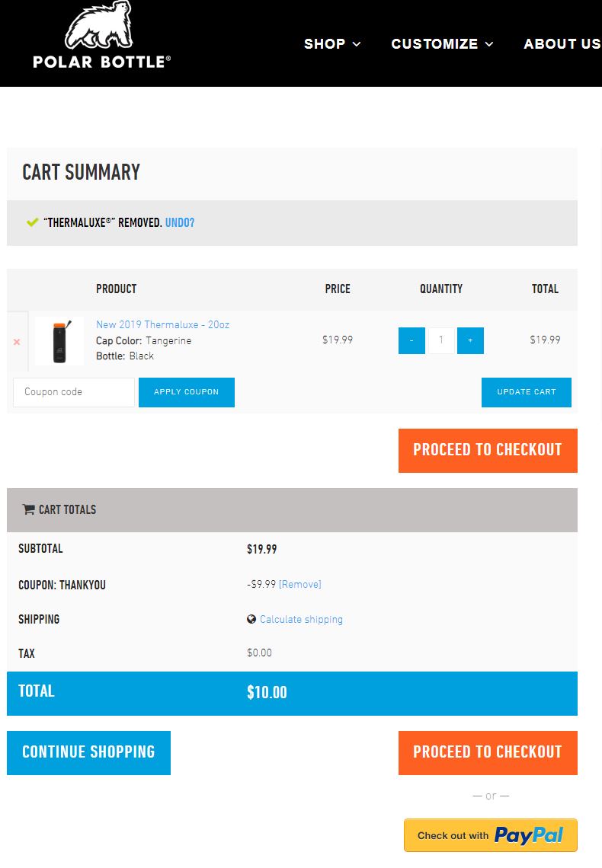Open the black bottle product thumbnail
Screen dimensions: 602x868
[x=59, y=341]
